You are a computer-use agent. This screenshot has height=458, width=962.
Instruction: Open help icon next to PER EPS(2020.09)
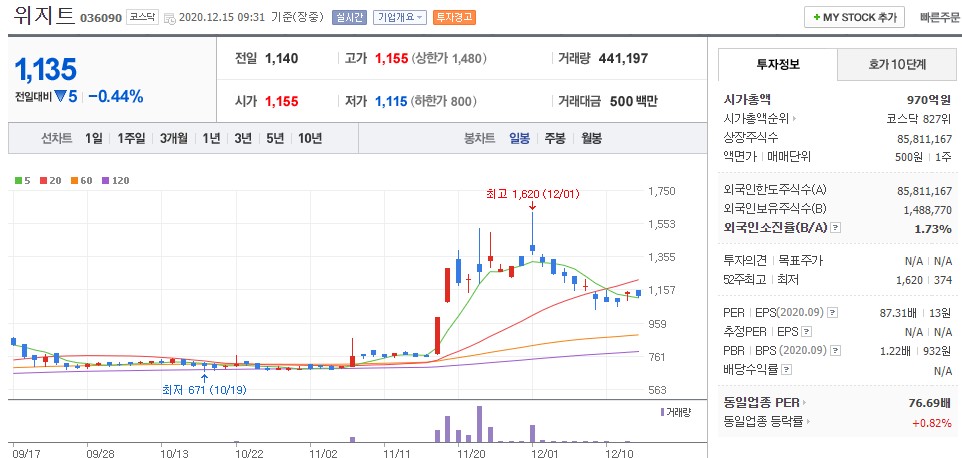(x=832, y=313)
